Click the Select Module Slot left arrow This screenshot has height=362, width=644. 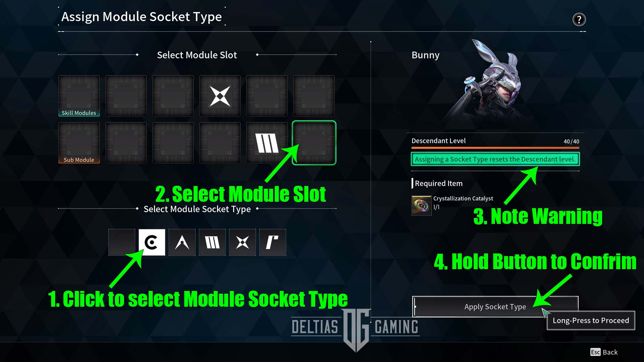tap(137, 54)
